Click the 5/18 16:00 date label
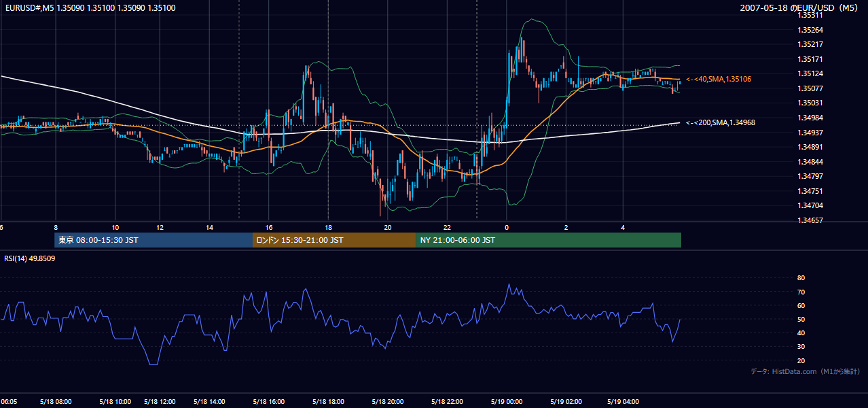This screenshot has height=408, width=868. [x=268, y=401]
